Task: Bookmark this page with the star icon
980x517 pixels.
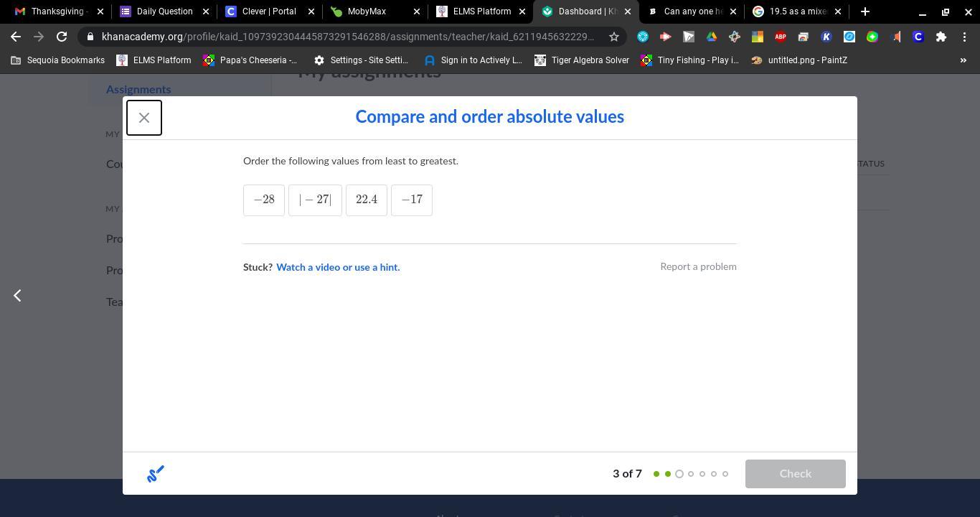Action: [614, 37]
